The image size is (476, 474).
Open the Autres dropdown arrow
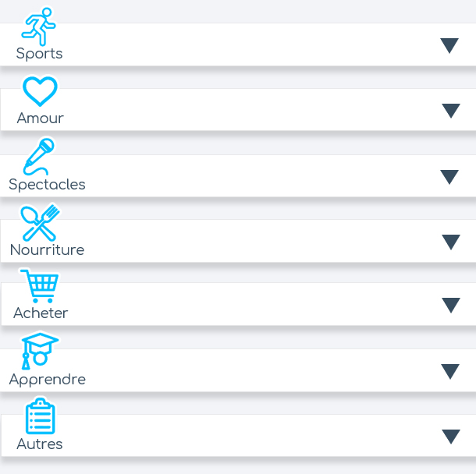[451, 437]
